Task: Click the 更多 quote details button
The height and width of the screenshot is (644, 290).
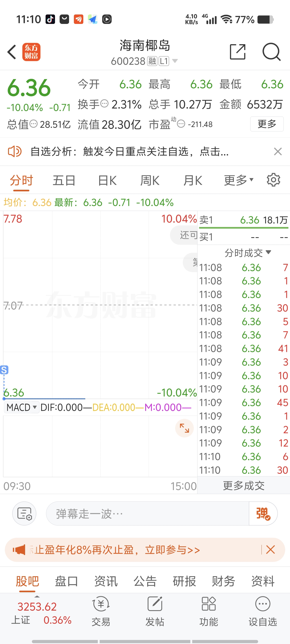Action: (x=267, y=124)
